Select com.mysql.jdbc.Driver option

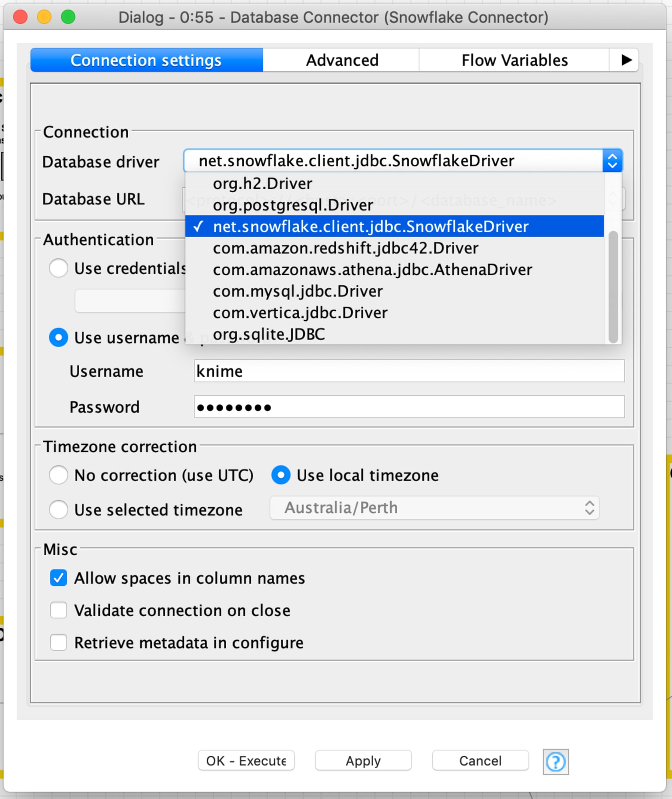(x=395, y=291)
